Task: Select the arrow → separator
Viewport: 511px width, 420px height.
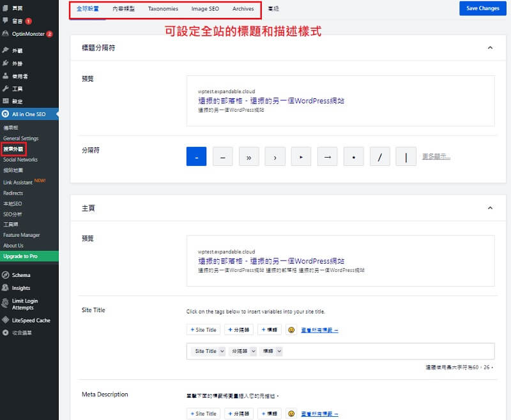Action: point(328,156)
